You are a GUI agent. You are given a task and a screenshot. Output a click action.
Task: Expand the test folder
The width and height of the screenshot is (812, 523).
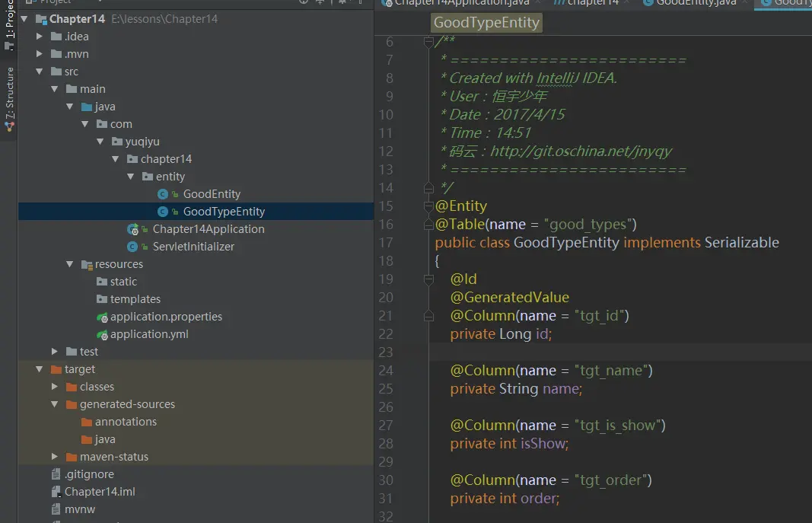point(54,352)
